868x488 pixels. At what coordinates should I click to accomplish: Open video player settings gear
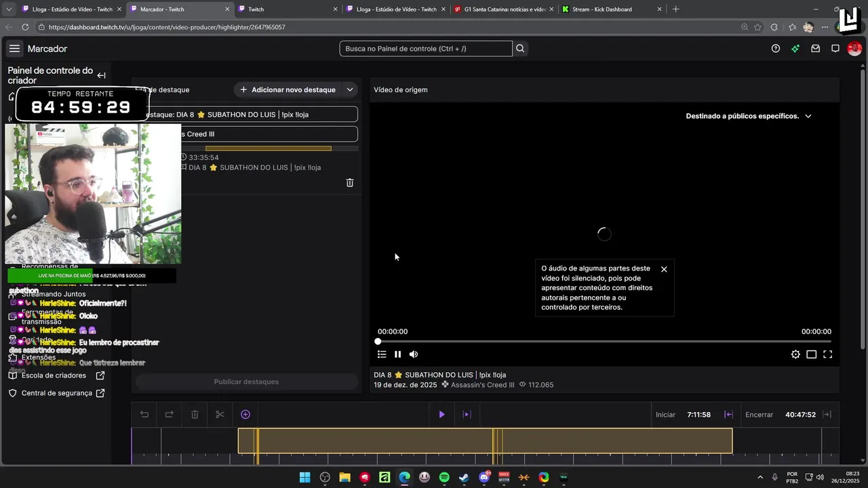tap(795, 354)
